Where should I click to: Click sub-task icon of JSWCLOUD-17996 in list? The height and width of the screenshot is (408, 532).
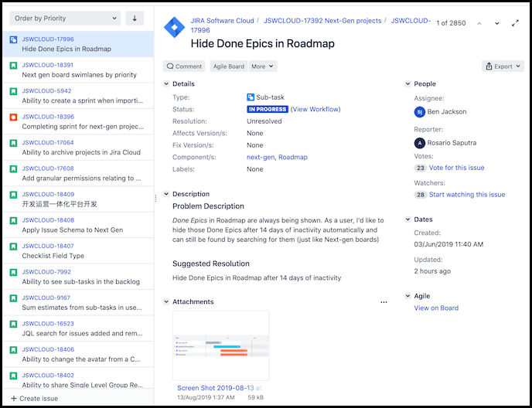13,39
